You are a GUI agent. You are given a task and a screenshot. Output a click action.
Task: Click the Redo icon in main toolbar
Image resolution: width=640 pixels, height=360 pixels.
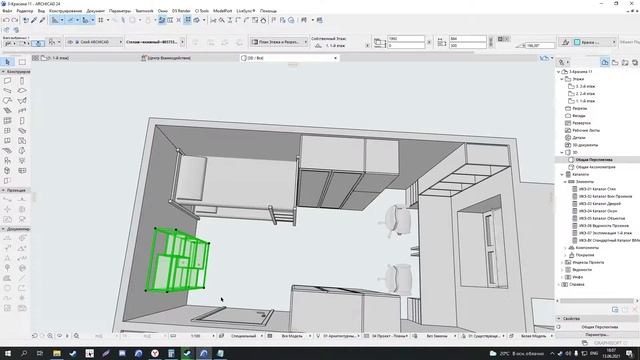[15, 20]
